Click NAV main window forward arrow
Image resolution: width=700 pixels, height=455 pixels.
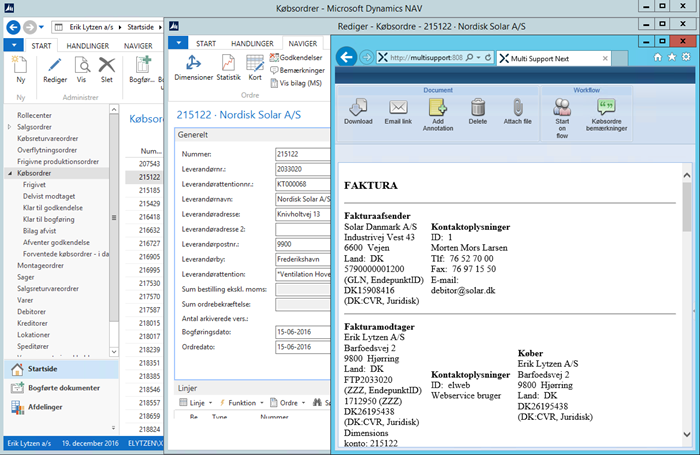pyautogui.click(x=29, y=27)
